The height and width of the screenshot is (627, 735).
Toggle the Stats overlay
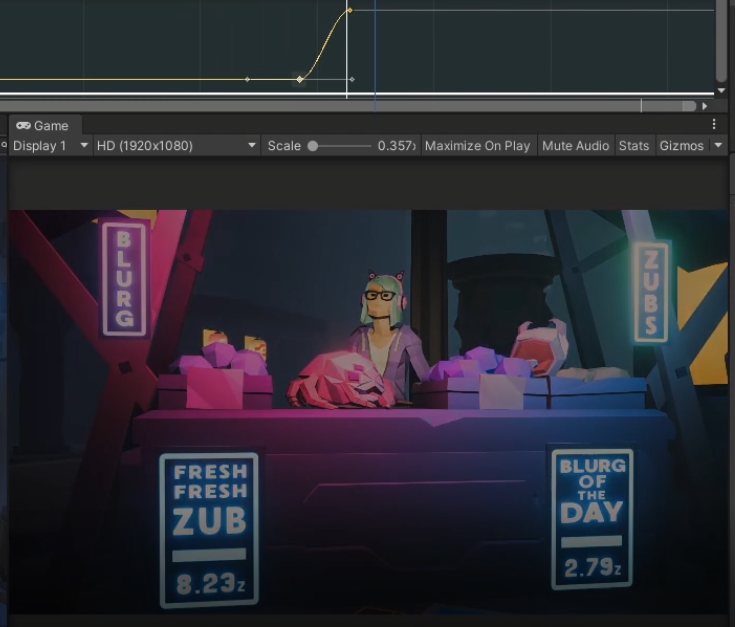[x=634, y=146]
